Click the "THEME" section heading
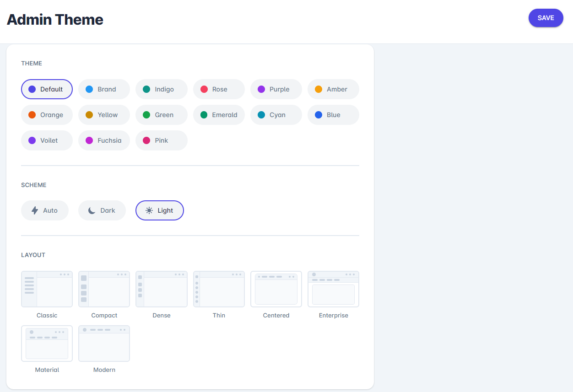Screen dimensions: 573x392 [x=32, y=64]
